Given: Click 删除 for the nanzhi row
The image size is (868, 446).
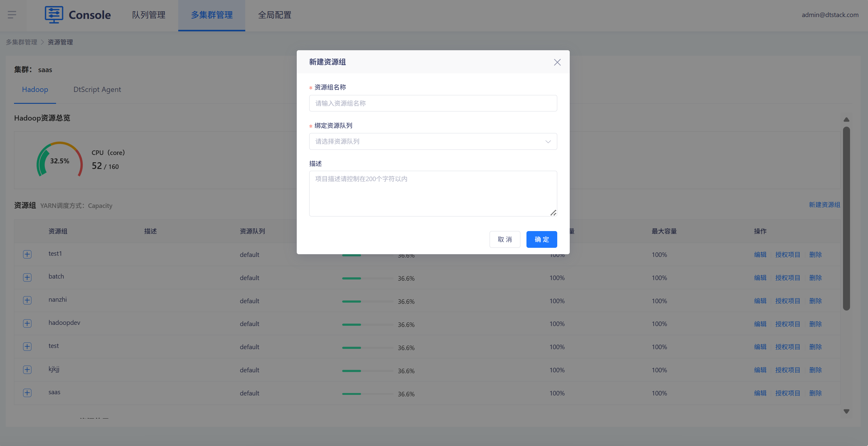Looking at the screenshot, I should pyautogui.click(x=815, y=301).
